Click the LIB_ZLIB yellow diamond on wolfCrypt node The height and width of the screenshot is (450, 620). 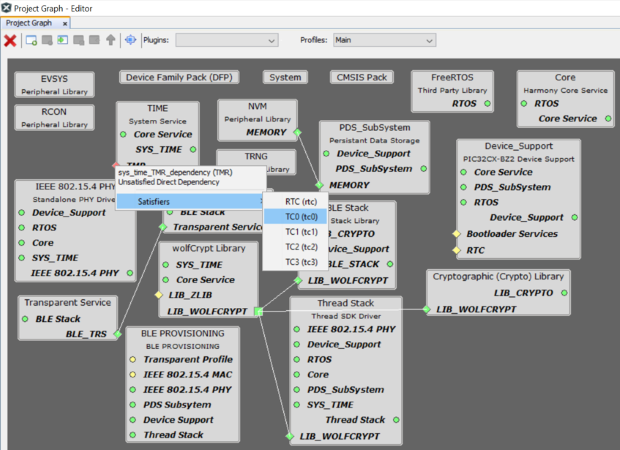[x=159, y=295]
